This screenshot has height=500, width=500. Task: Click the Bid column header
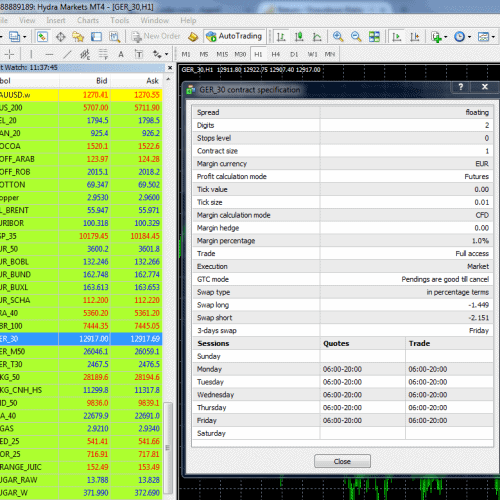pos(102,81)
